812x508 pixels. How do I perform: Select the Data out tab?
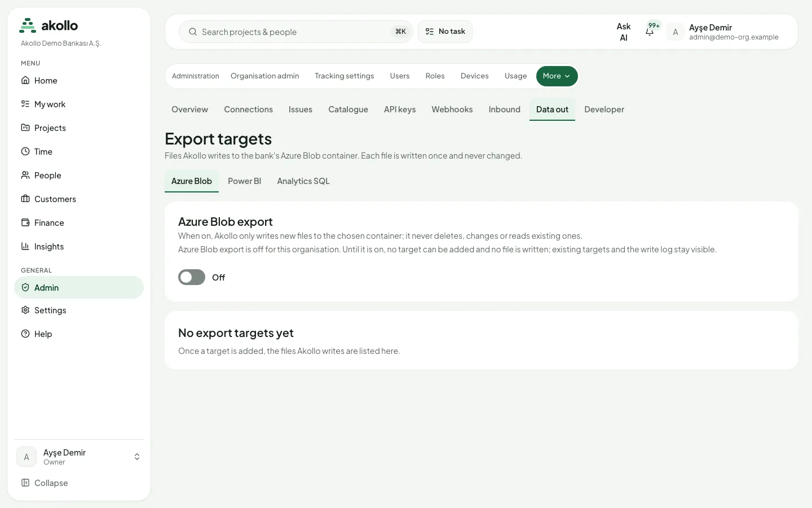(x=552, y=110)
